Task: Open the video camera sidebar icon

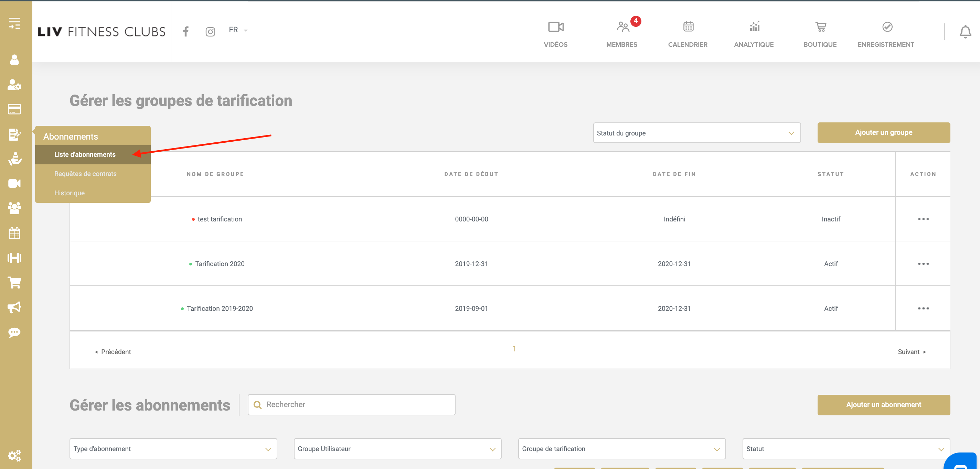Action: click(14, 184)
